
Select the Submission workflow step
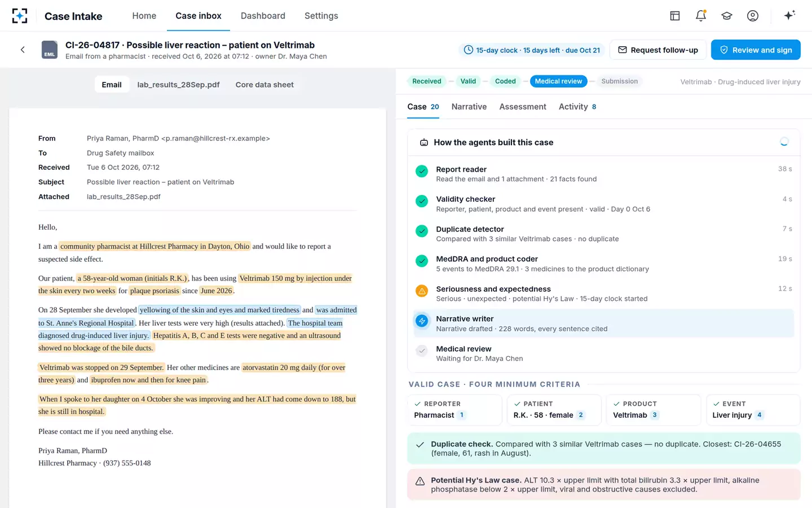tap(620, 81)
